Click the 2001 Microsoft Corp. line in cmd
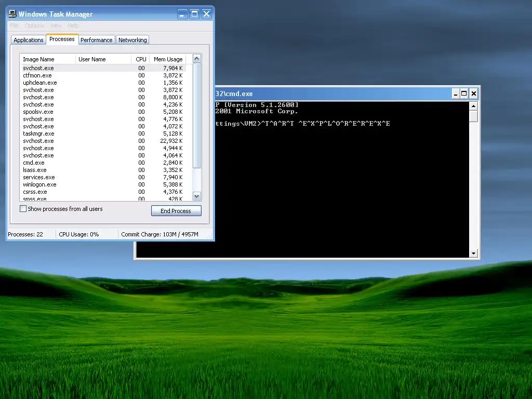Image resolution: width=532 pixels, height=399 pixels. [257, 111]
